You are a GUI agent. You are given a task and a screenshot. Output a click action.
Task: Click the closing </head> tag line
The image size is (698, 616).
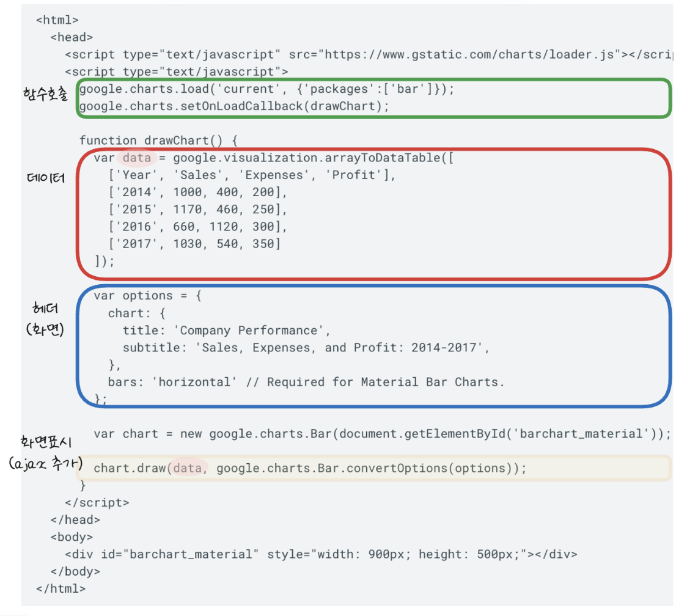75,520
